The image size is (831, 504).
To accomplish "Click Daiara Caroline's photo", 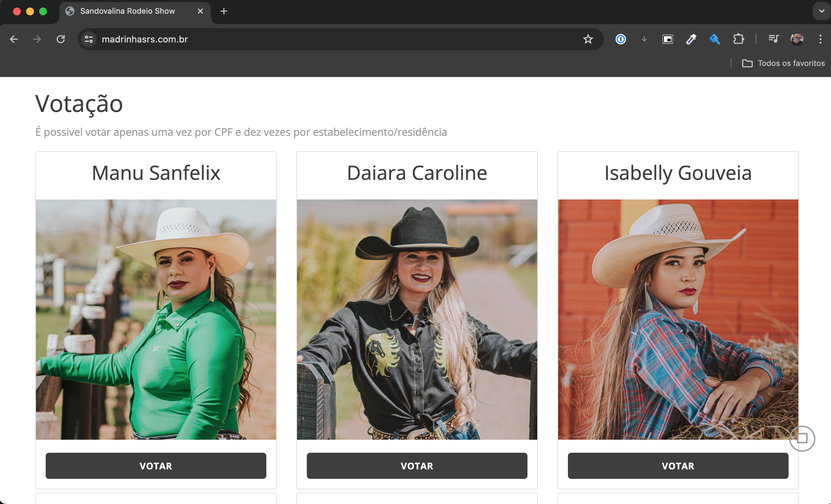I will (417, 319).
